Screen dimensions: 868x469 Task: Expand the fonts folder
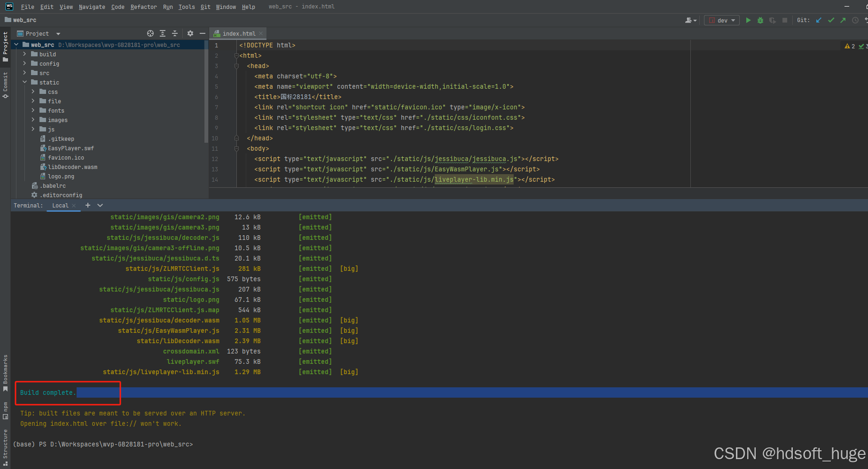[x=33, y=110]
